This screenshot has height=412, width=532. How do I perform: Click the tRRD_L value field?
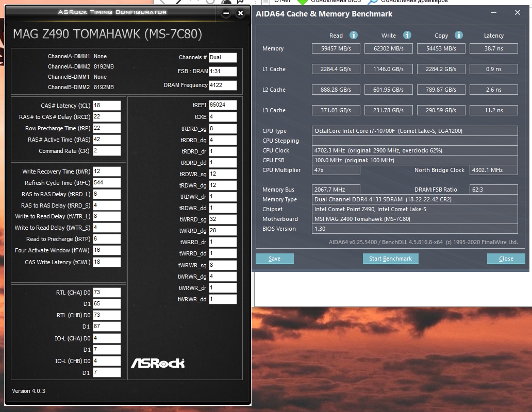tap(107, 194)
